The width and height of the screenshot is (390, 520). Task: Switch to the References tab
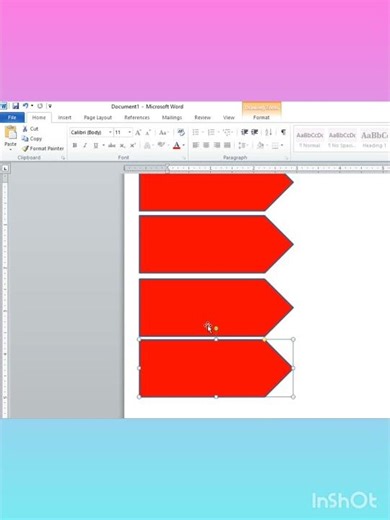click(137, 117)
